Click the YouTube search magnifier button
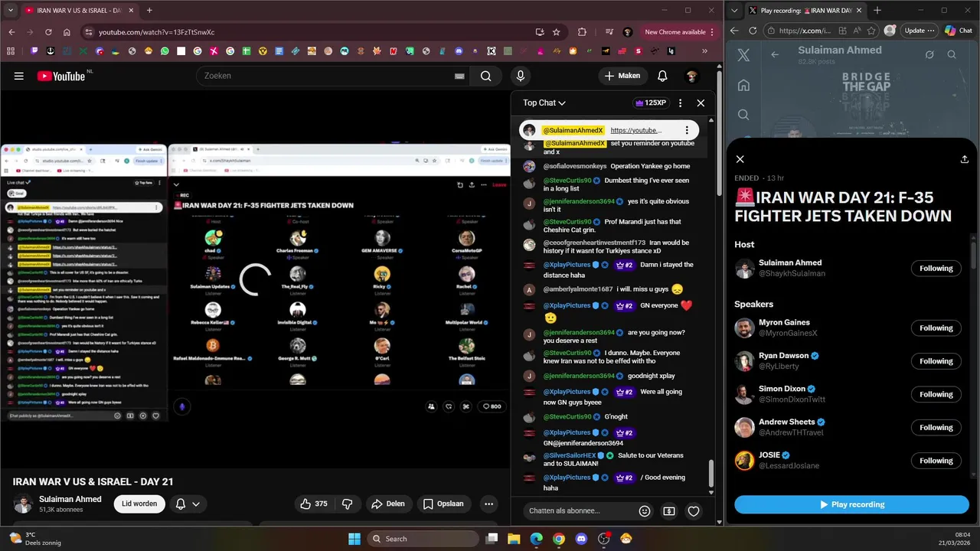 (x=486, y=76)
